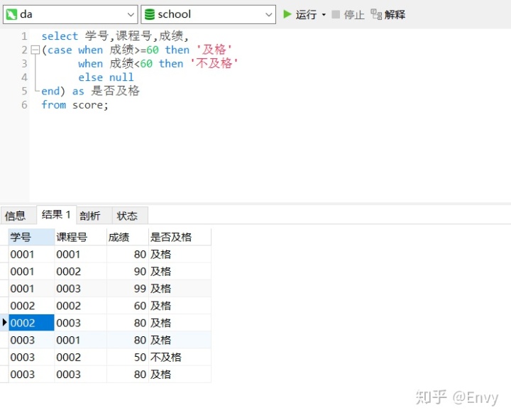Click the 学号 column header

click(31, 237)
